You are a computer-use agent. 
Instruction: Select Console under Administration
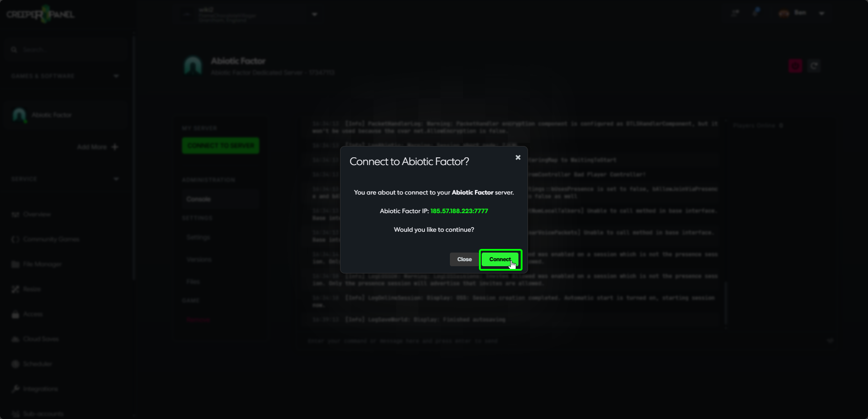[221, 199]
